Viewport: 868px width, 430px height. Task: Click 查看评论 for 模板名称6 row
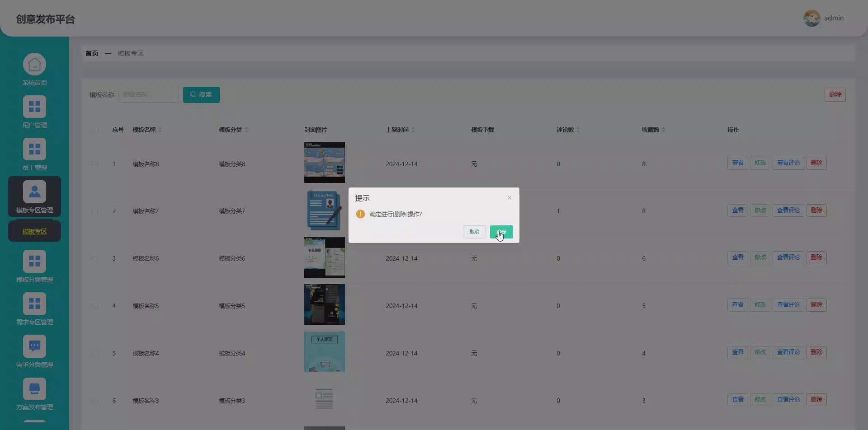[788, 257]
